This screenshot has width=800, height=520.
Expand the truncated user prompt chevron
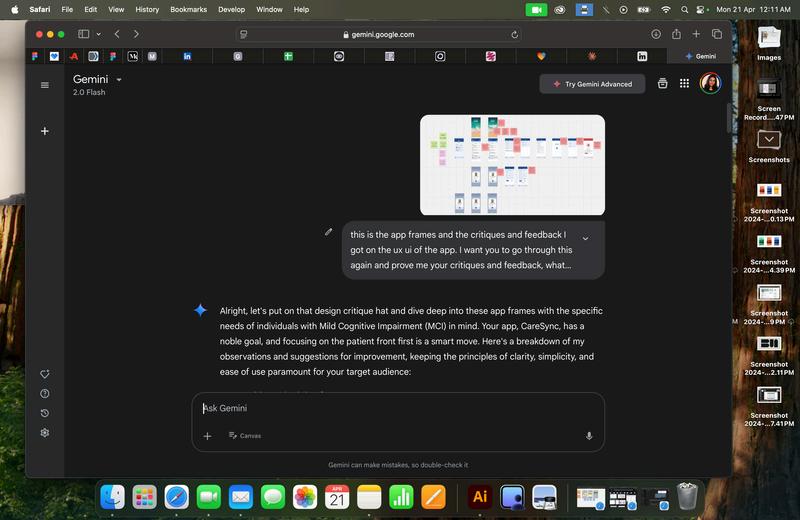click(x=585, y=238)
